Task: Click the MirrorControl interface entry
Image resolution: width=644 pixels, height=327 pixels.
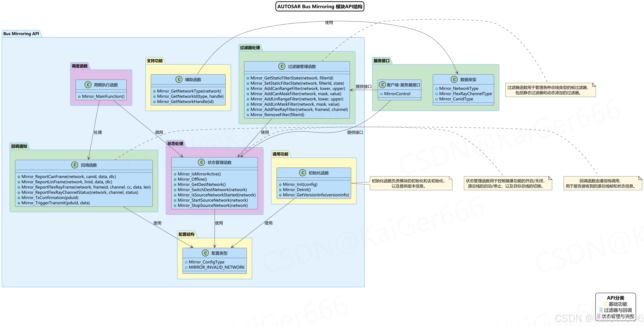Action: point(395,94)
